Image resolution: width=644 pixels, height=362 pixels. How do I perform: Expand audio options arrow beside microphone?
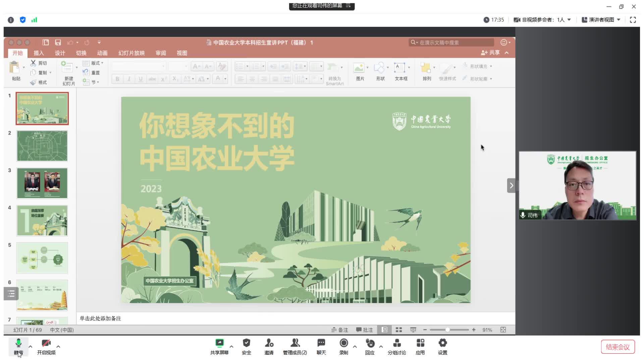point(31,347)
